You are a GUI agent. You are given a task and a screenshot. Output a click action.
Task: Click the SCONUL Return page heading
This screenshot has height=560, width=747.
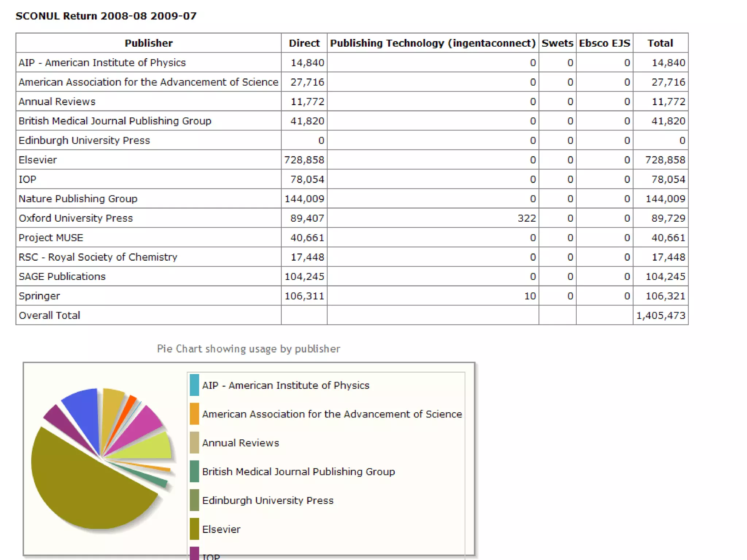[x=106, y=16]
